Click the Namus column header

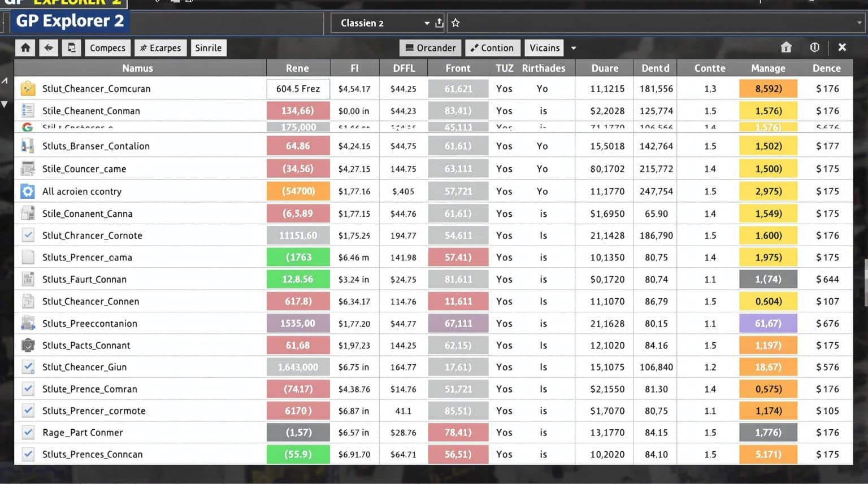coord(137,68)
